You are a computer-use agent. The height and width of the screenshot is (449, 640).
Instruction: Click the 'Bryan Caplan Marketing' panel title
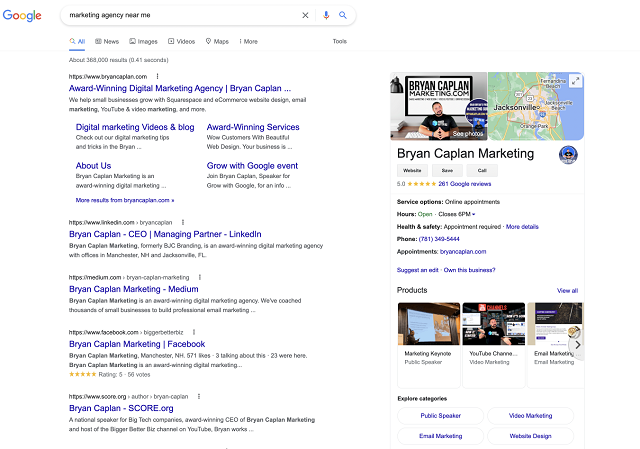coord(465,153)
